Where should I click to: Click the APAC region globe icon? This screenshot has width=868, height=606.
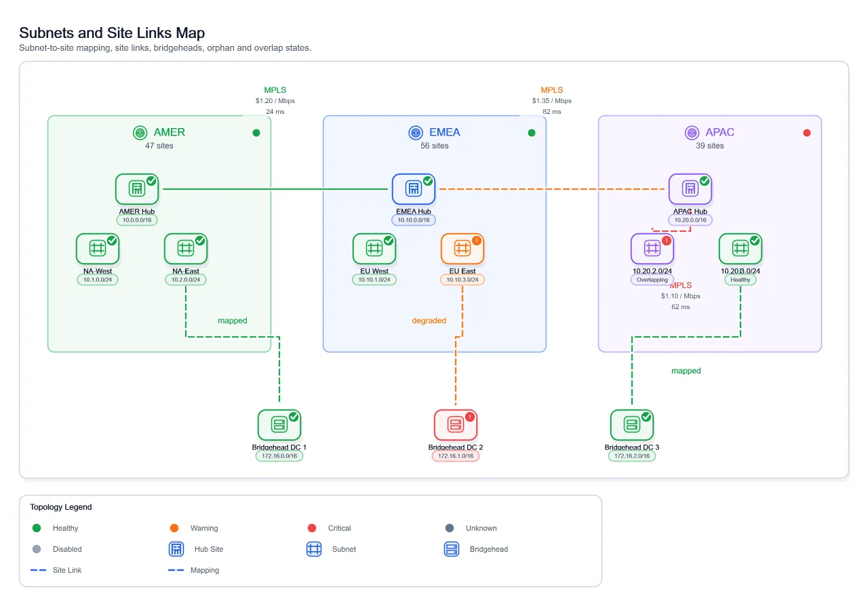(692, 133)
